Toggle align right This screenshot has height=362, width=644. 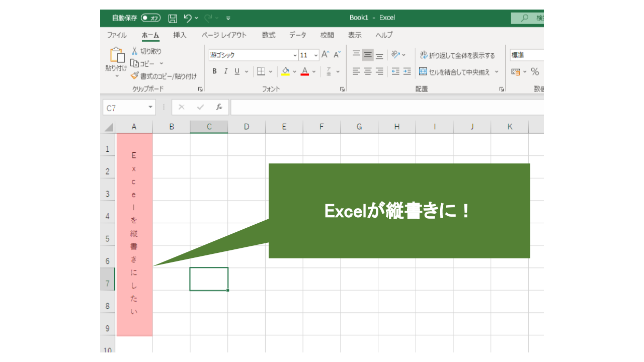[380, 71]
